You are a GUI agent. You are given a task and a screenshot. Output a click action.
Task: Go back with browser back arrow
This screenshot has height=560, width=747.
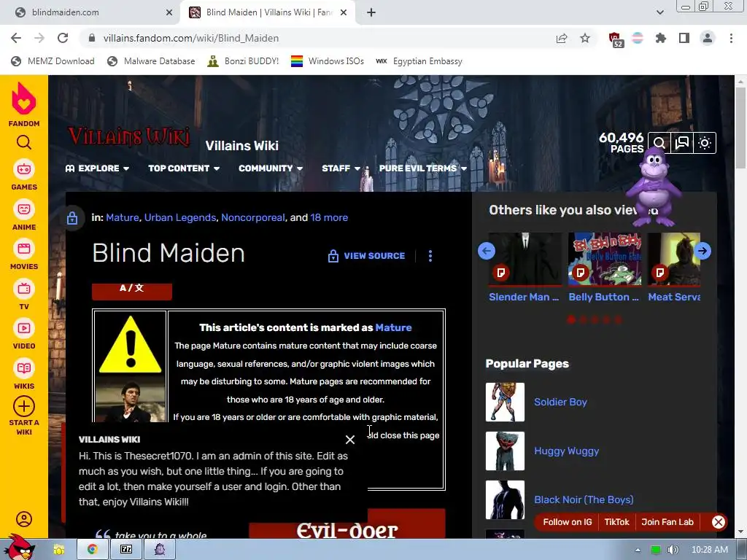(16, 38)
